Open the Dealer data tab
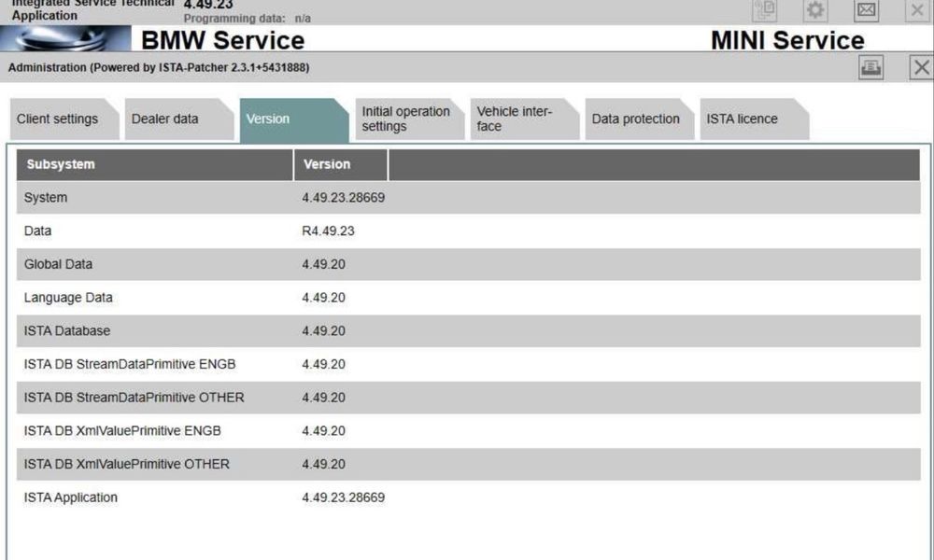The width and height of the screenshot is (934, 560). tap(179, 119)
